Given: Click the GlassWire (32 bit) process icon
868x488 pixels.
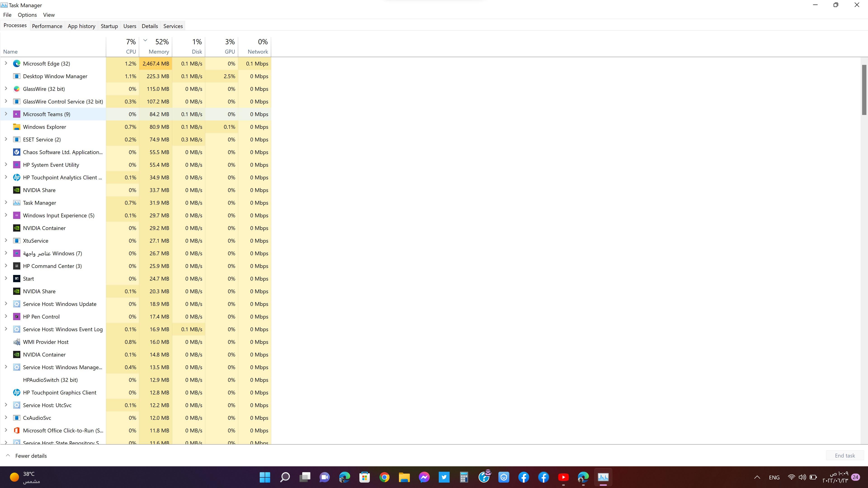Looking at the screenshot, I should pos(17,89).
